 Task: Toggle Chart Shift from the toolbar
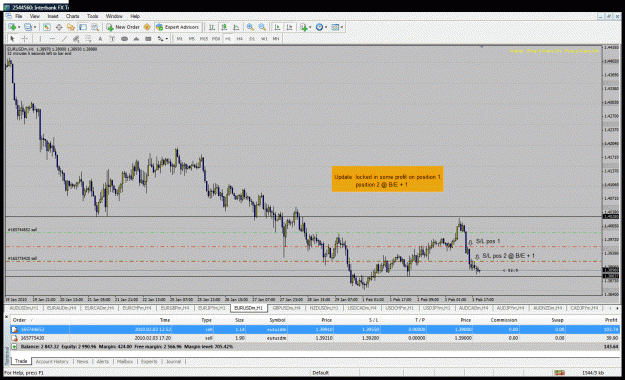tap(289, 27)
